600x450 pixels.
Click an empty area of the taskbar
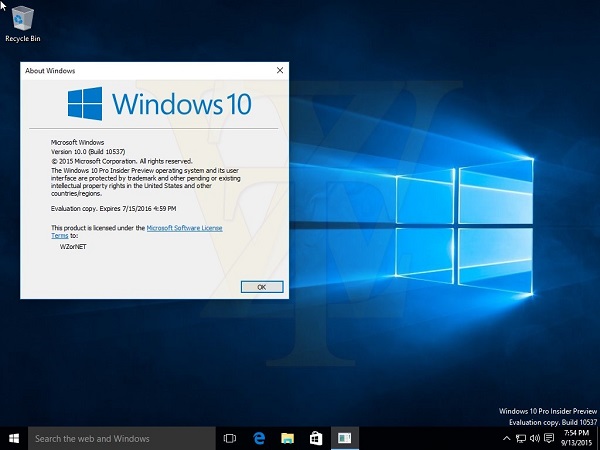[430, 438]
